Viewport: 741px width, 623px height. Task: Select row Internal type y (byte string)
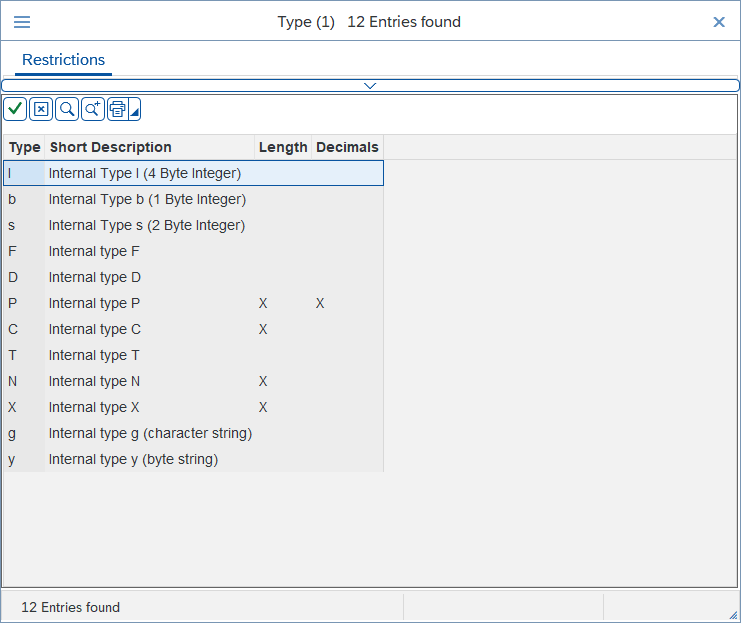(x=194, y=459)
